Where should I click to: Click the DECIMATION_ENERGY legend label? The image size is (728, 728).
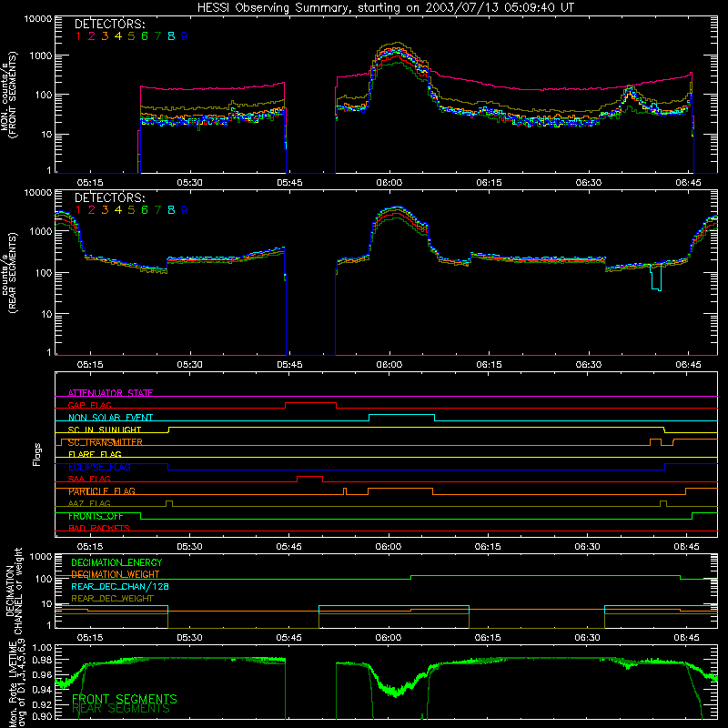[116, 562]
